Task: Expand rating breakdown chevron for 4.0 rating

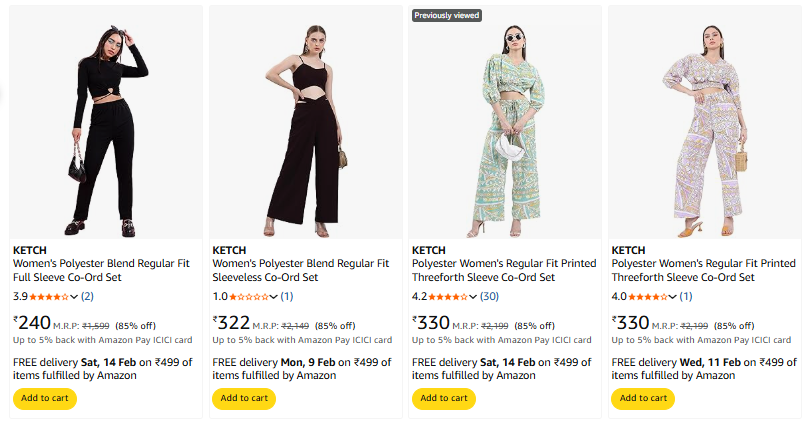Action: pyautogui.click(x=672, y=297)
